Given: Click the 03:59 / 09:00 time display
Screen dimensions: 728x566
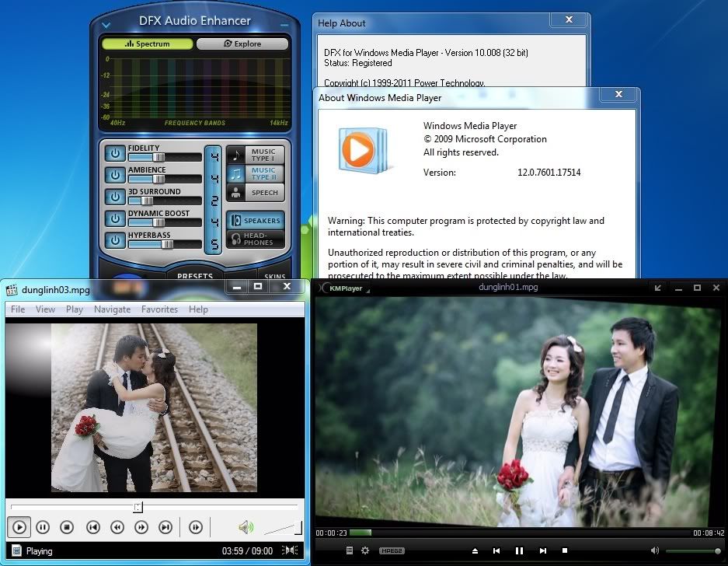Looking at the screenshot, I should tap(247, 551).
